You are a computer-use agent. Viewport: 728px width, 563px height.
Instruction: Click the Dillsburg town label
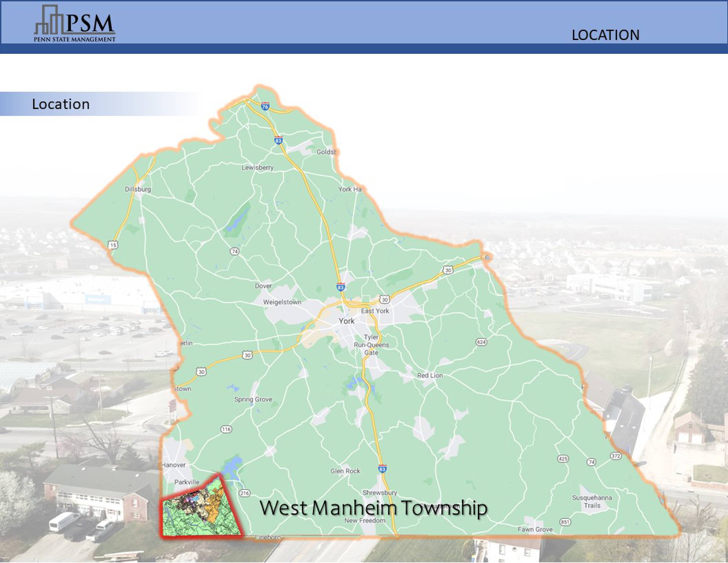138,189
